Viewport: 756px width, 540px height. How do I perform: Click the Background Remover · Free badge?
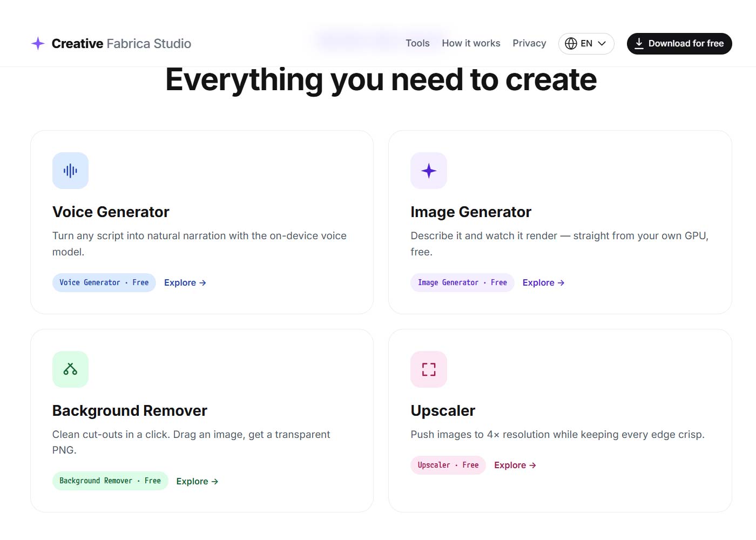point(110,481)
